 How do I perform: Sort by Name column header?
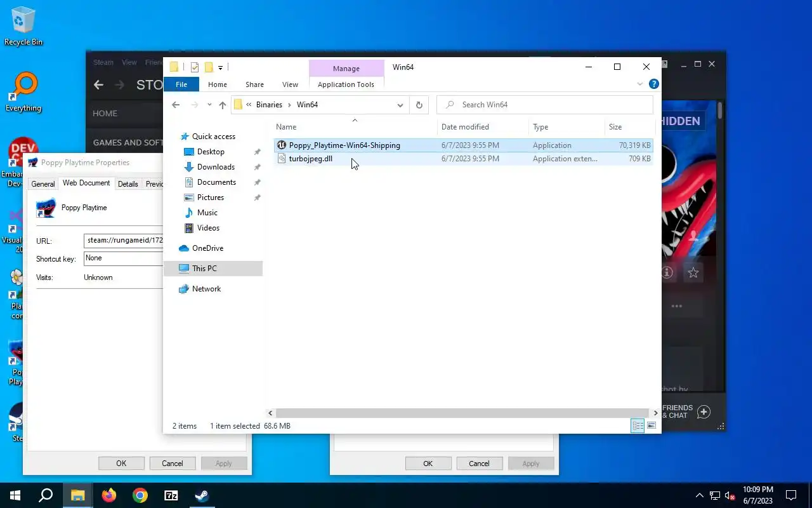[286, 127]
